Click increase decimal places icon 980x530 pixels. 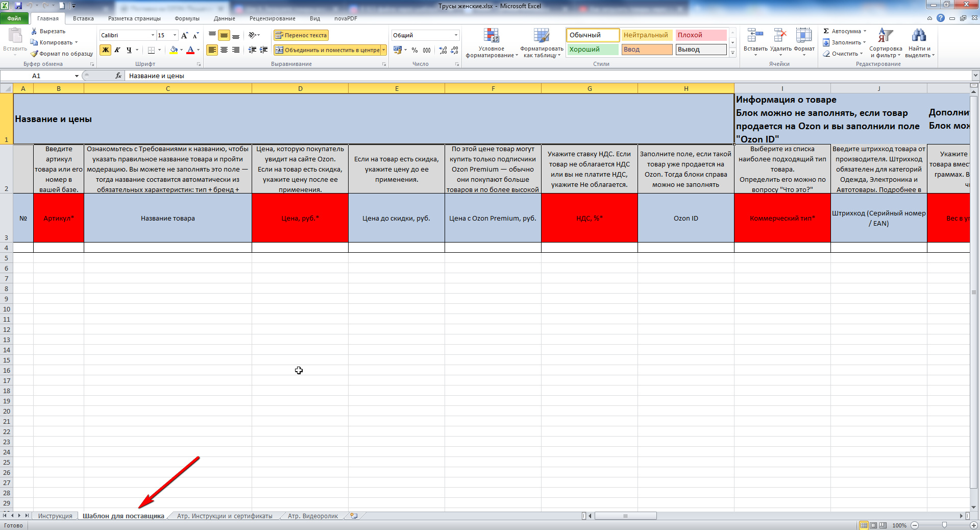(x=443, y=50)
